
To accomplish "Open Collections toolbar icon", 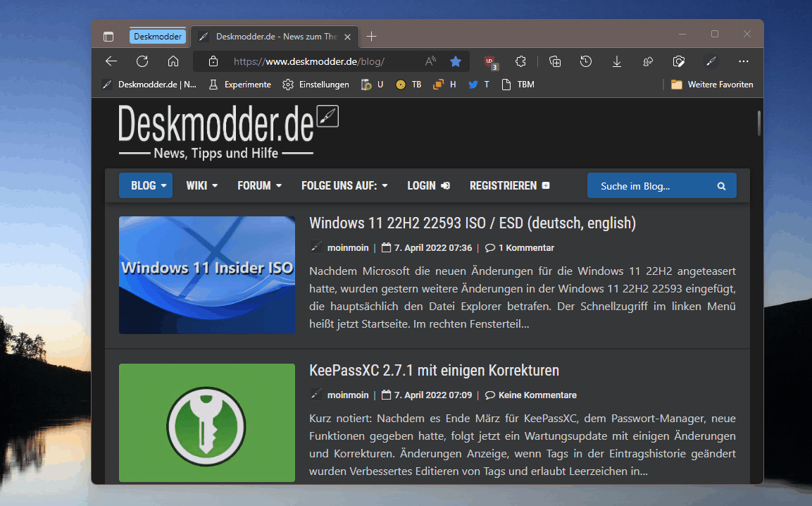I will point(555,61).
